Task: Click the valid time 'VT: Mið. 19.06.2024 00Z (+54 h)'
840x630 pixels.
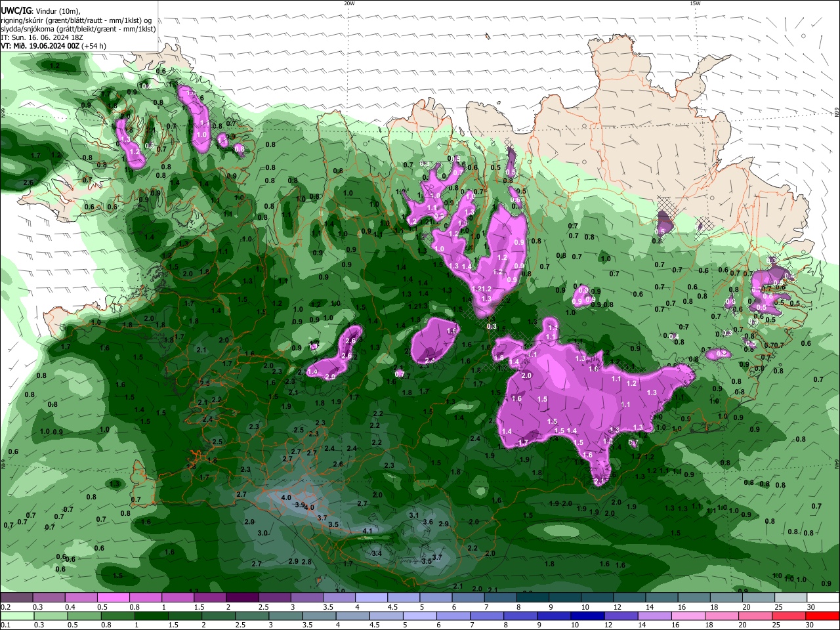Action: (x=53, y=46)
